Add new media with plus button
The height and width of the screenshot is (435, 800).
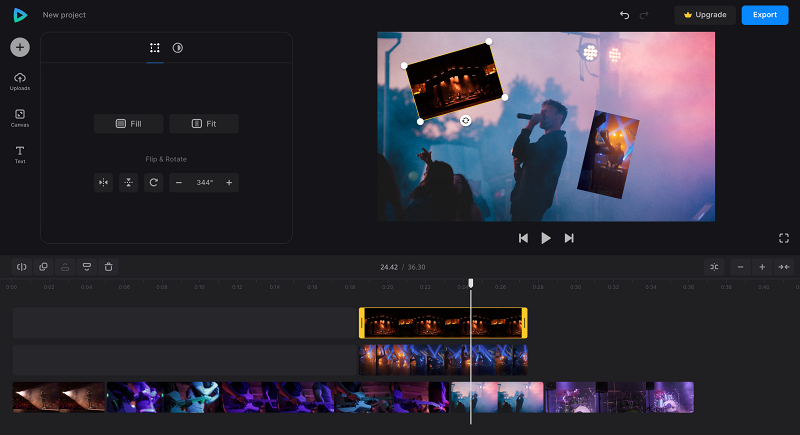[20, 47]
